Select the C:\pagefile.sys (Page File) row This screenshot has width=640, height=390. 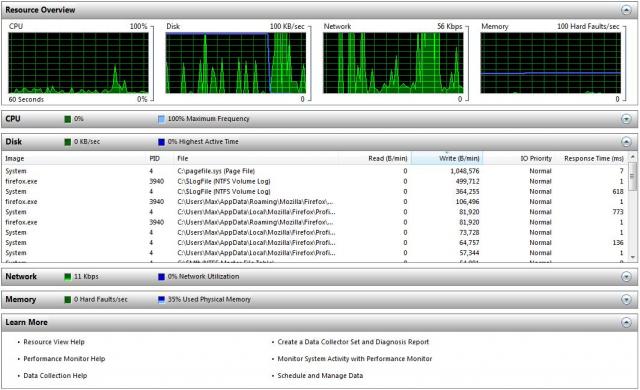point(315,171)
